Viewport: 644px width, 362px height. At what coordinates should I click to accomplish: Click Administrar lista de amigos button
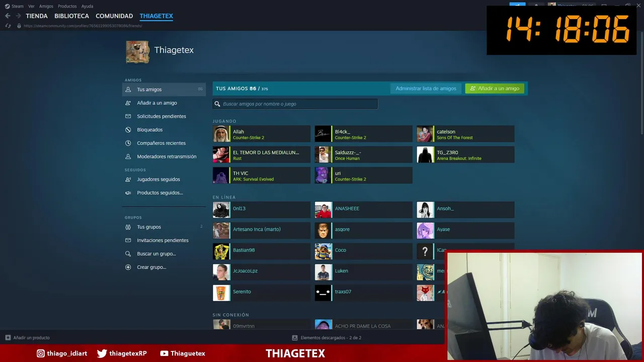click(426, 88)
